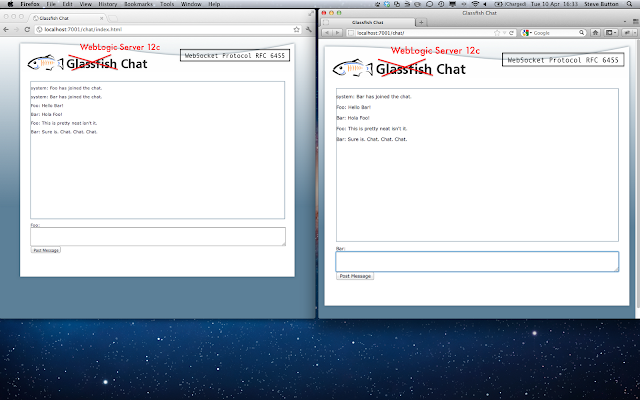640x400 pixels.
Task: Click Post Message button in Foo's chat
Action: point(46,250)
